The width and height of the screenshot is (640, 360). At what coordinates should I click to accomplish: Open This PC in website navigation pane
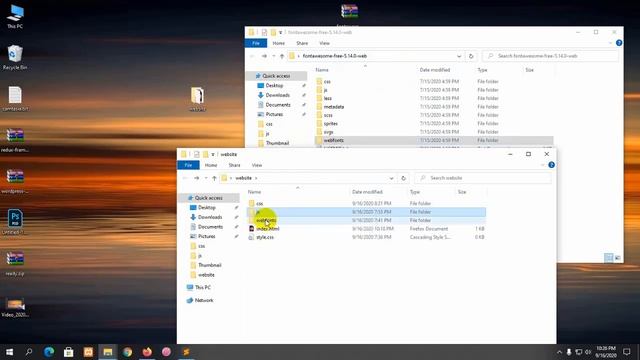tap(202, 287)
